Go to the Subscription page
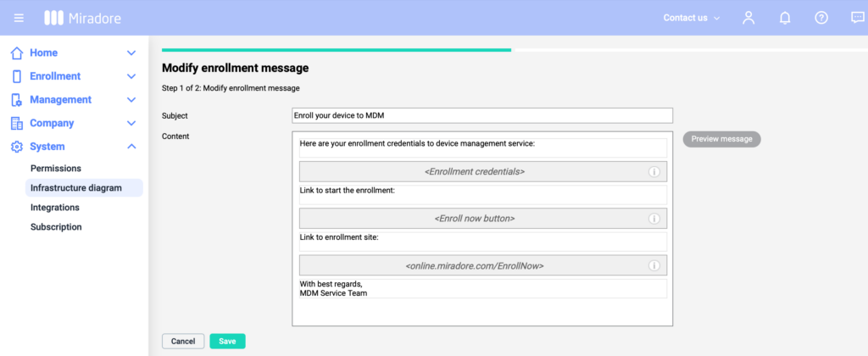Image resolution: width=868 pixels, height=356 pixels. click(56, 227)
